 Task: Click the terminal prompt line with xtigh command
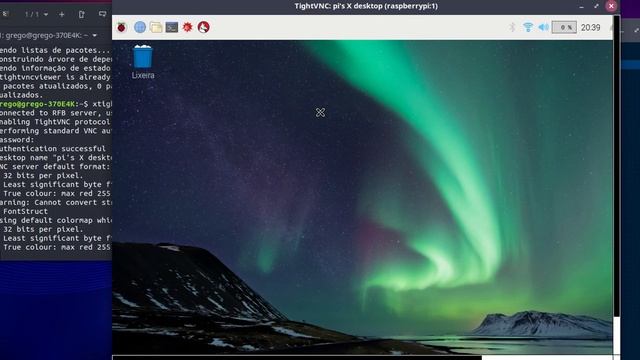[56, 104]
